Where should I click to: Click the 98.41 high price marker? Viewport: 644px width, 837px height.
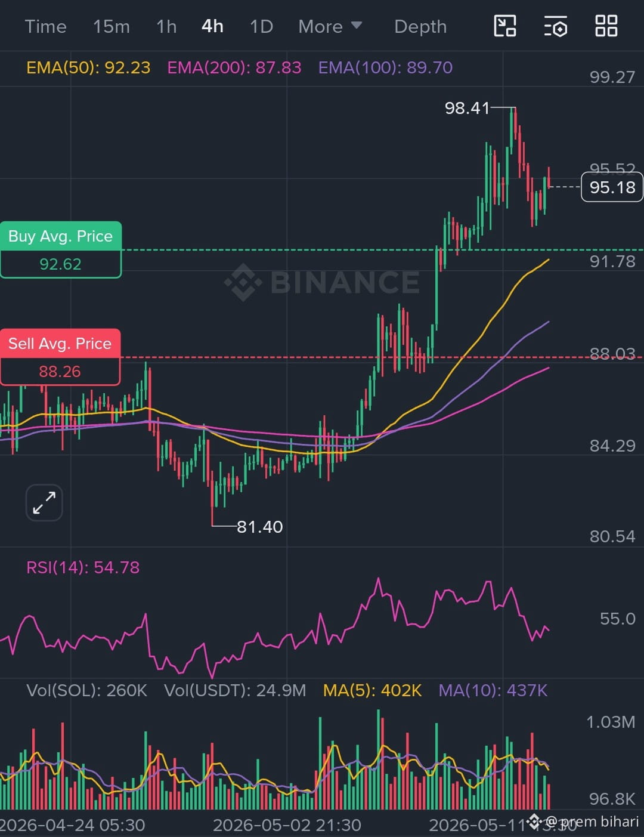[x=467, y=108]
